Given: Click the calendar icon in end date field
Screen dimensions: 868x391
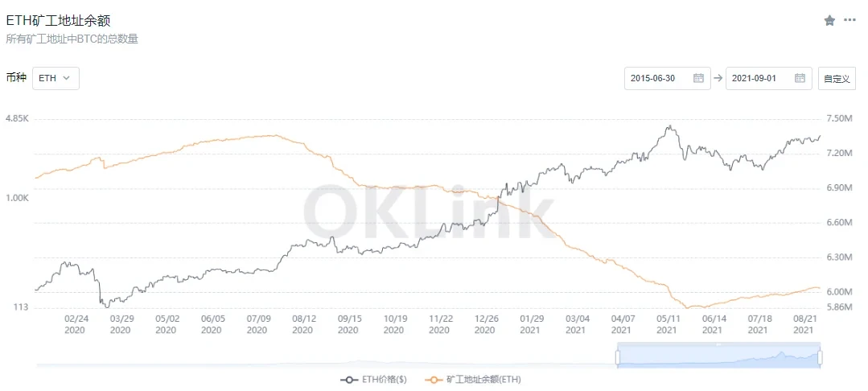Looking at the screenshot, I should (800, 78).
